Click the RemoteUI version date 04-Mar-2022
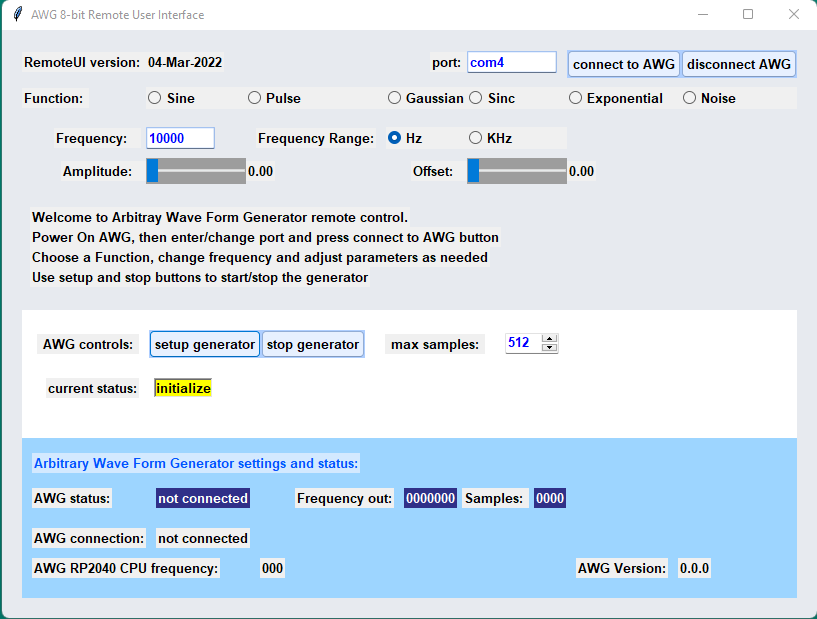This screenshot has height=619, width=817. point(185,62)
